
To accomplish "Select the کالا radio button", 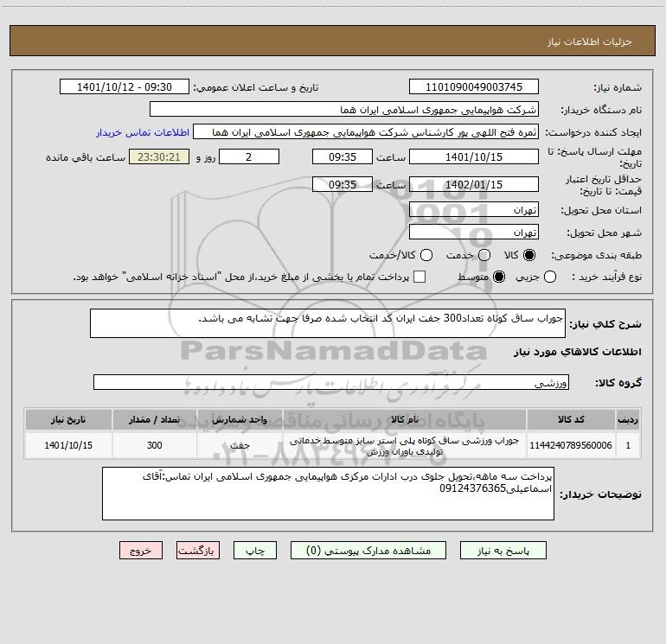I will (529, 255).
